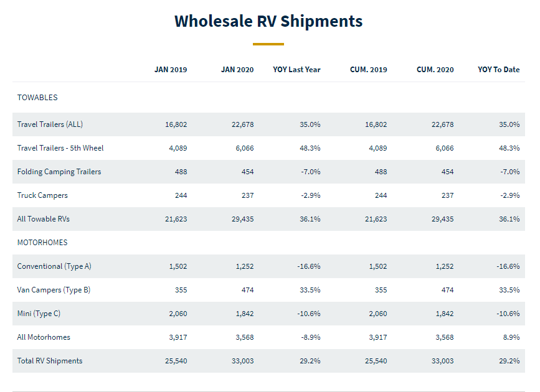The height and width of the screenshot is (392, 540).
Task: Select the Travel Trailers (ALL) row label
Action: pos(50,124)
